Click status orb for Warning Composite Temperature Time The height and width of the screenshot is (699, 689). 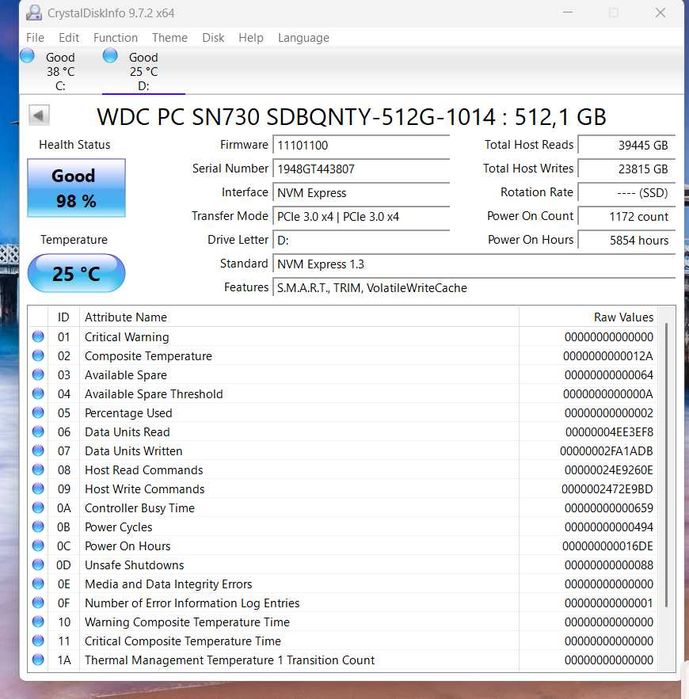coord(38,622)
